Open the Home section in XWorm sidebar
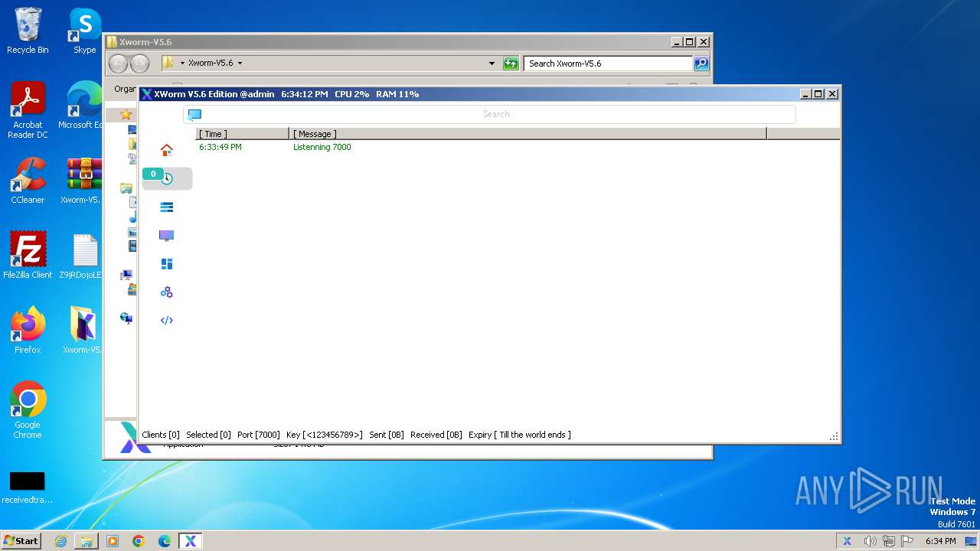Viewport: 980px width, 551px height. click(166, 150)
